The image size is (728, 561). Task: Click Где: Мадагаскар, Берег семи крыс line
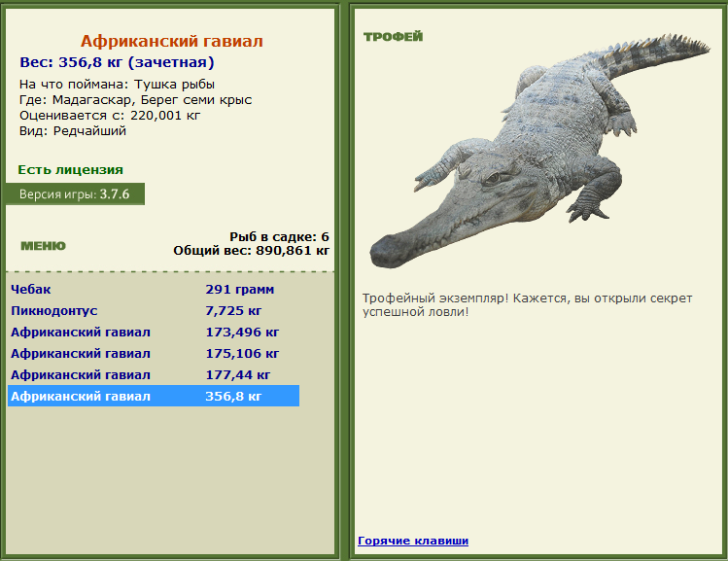[135, 100]
